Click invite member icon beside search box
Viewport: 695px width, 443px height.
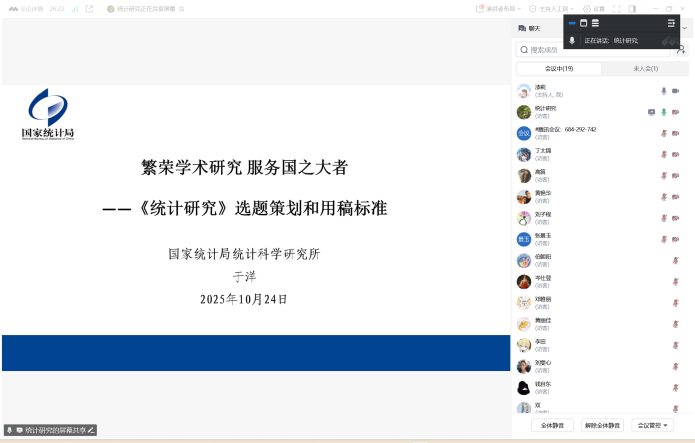pos(681,49)
